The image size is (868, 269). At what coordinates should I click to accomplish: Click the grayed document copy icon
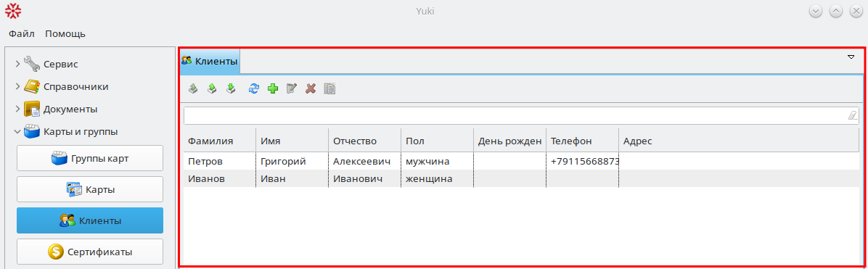330,88
